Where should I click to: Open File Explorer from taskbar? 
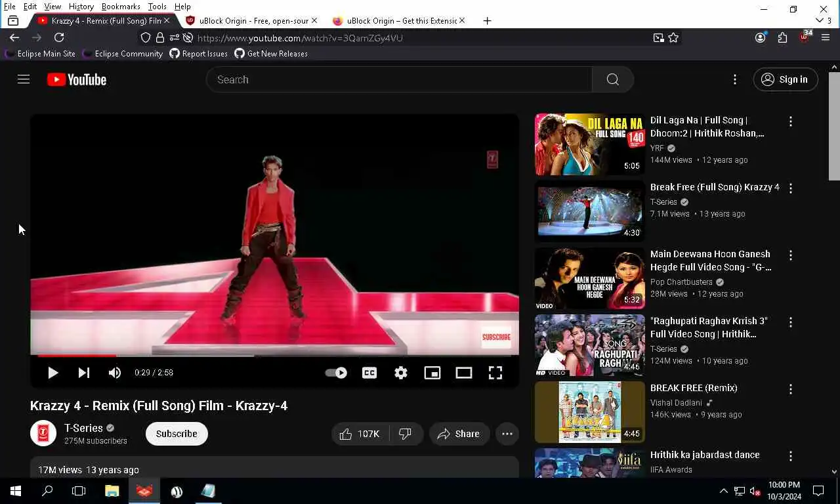point(112,491)
